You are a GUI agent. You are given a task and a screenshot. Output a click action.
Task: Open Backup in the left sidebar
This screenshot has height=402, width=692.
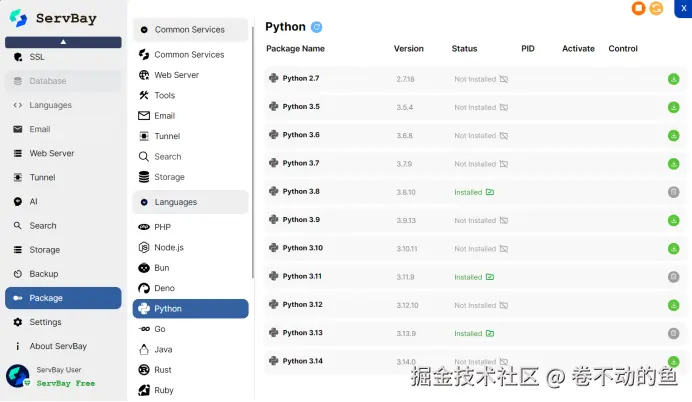[63, 274]
